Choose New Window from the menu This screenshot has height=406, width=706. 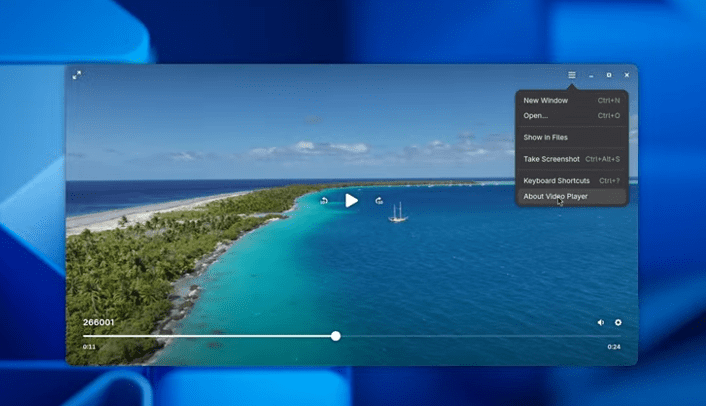coord(546,100)
